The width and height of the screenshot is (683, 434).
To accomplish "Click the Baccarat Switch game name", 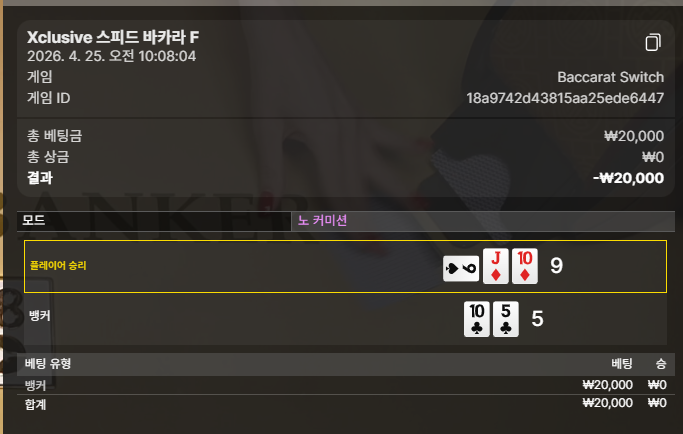I will point(611,77).
